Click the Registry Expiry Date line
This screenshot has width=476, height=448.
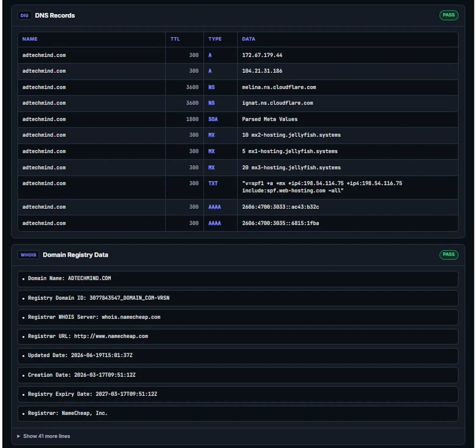pyautogui.click(x=238, y=394)
